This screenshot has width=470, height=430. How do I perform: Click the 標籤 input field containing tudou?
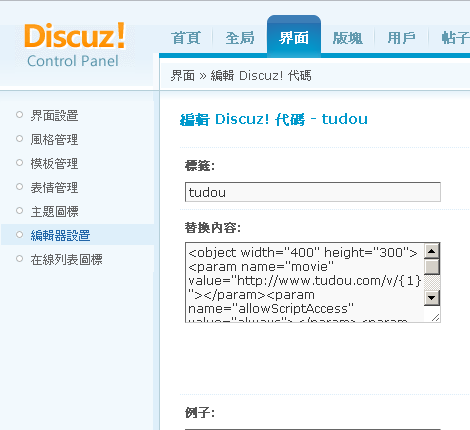(313, 192)
